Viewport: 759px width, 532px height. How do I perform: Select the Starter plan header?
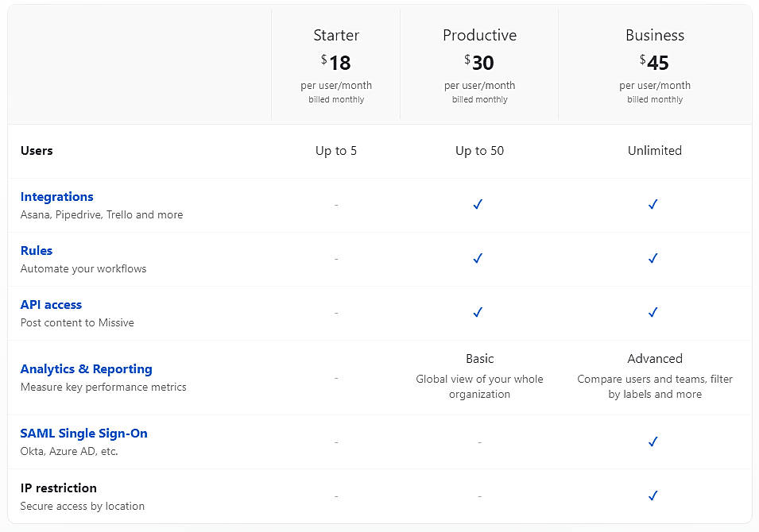click(x=335, y=35)
